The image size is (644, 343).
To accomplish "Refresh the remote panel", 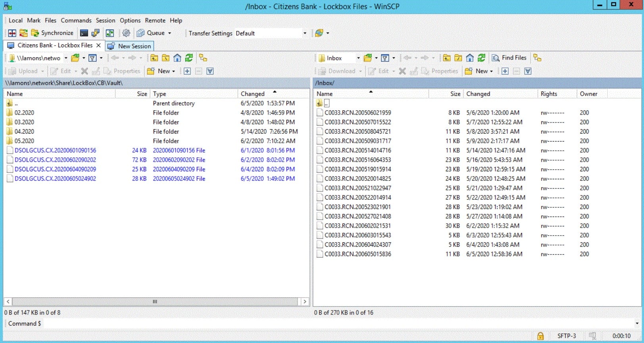I will click(x=481, y=58).
